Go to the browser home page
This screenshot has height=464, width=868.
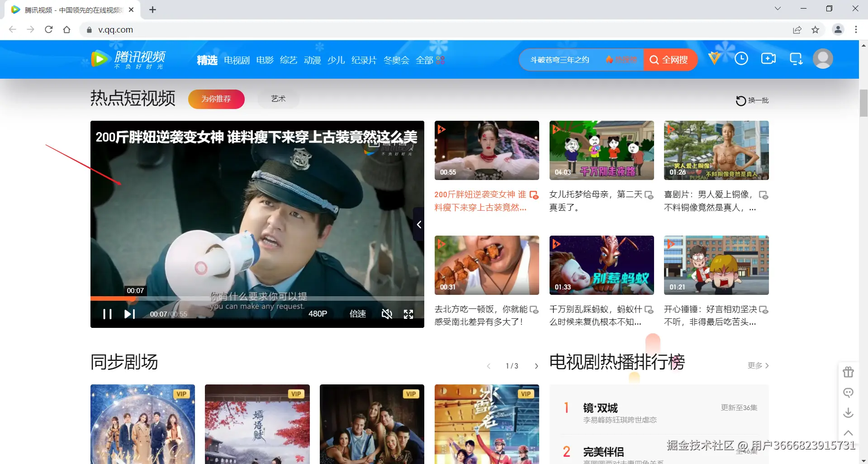[67, 30]
